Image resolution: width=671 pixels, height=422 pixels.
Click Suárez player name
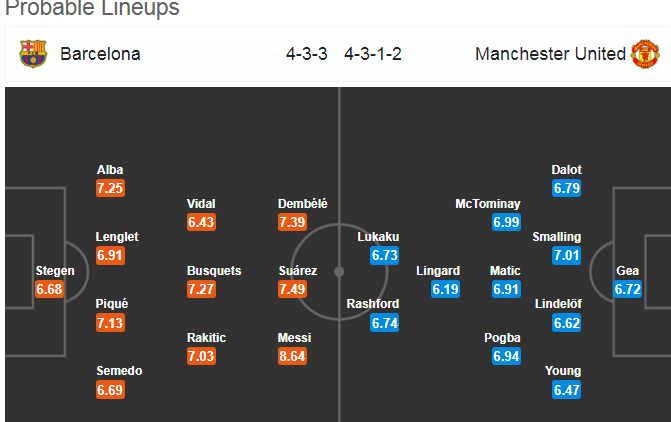(298, 270)
